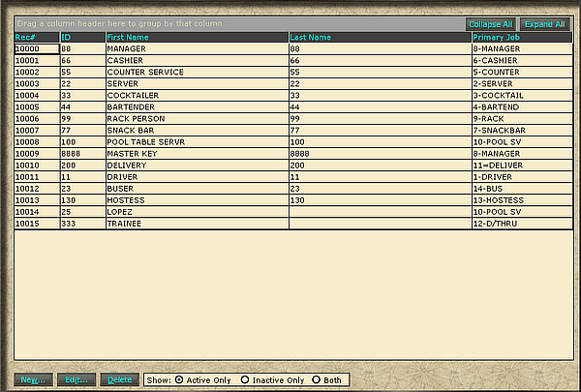Click the 8888 last name cell
This screenshot has width=581, height=392.
click(381, 154)
